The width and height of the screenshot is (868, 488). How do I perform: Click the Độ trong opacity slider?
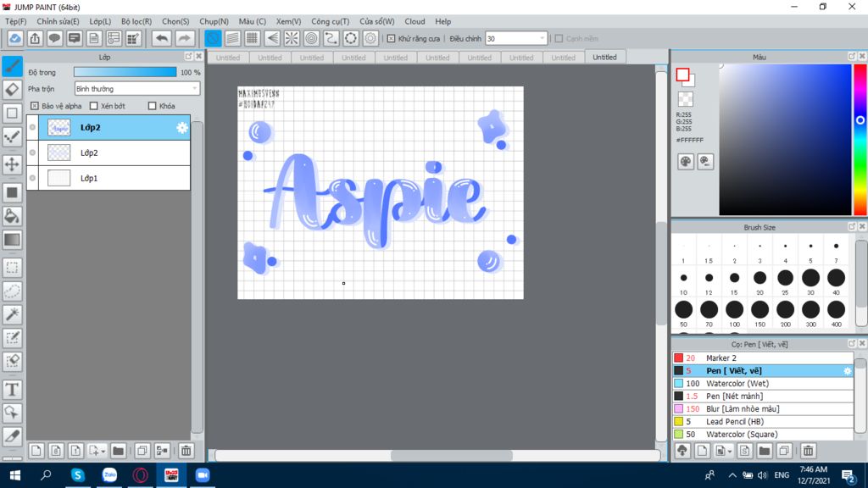(125, 72)
